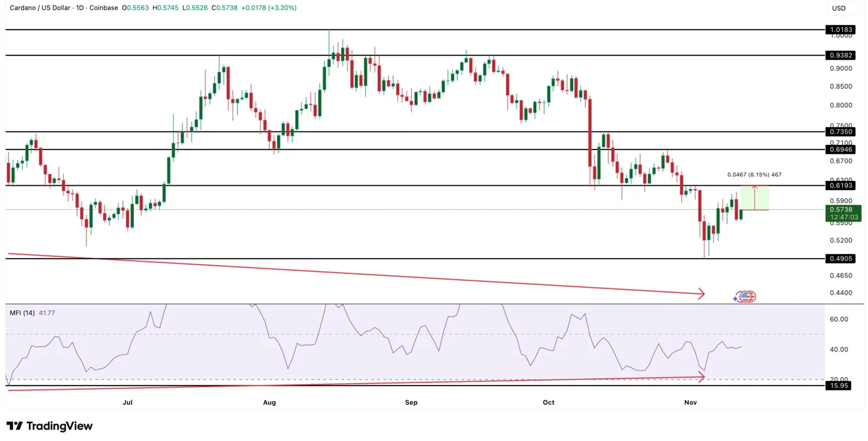Click the Jul label on the time axis
868x441 pixels.
[128, 402]
